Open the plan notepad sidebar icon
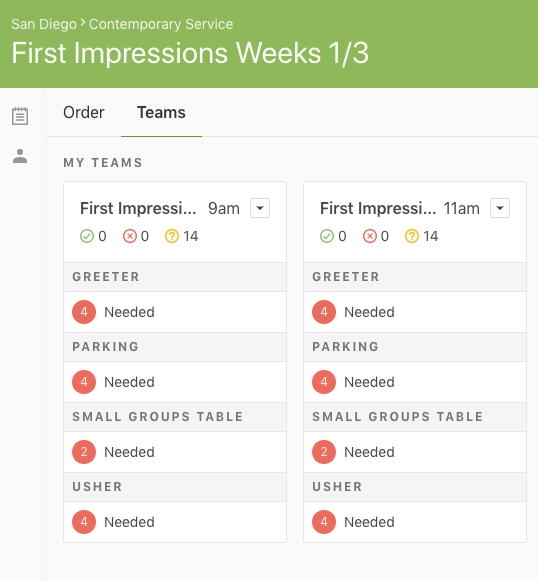The image size is (538, 581). tap(20, 116)
